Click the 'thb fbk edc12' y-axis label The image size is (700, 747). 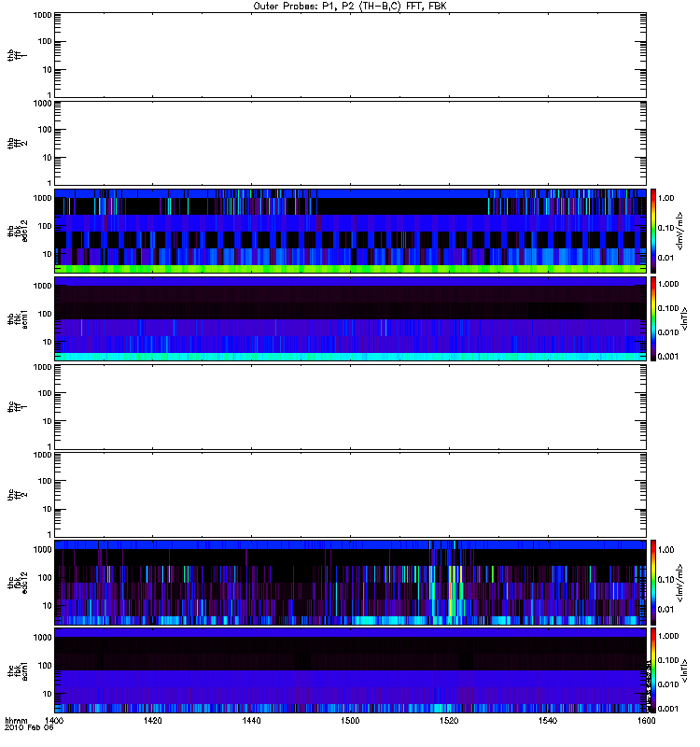[x=18, y=231]
